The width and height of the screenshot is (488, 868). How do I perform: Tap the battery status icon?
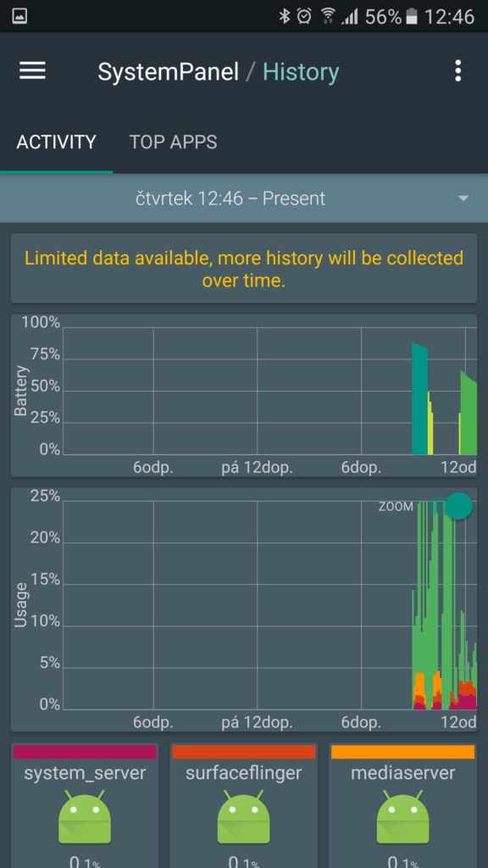tap(411, 17)
